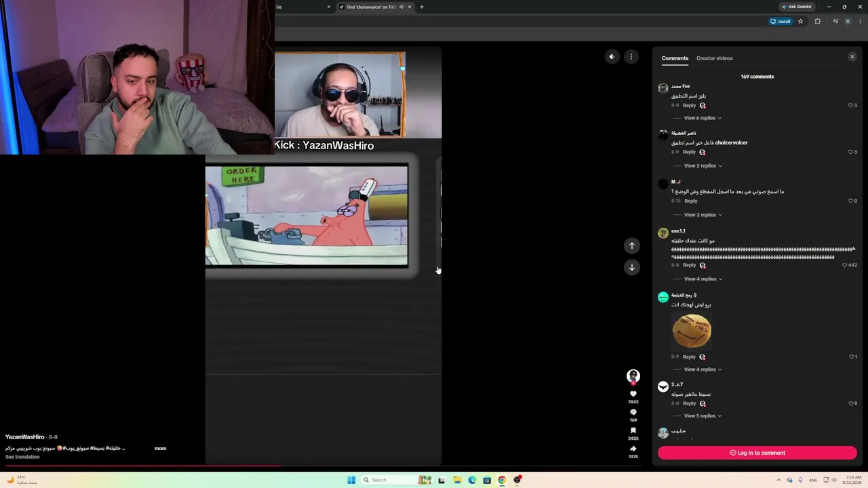Image resolution: width=868 pixels, height=488 pixels.
Task: Launch Microsoft Edge from the taskbar
Action: pos(472,480)
